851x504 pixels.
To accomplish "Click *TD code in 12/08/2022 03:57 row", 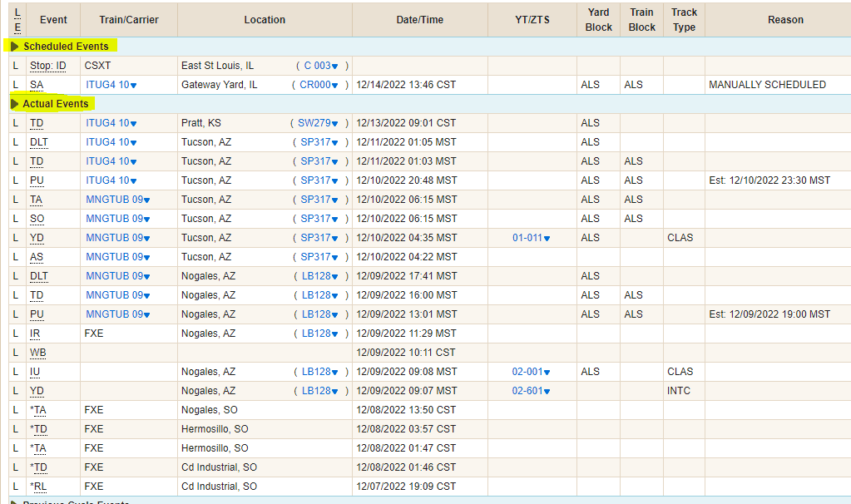I will [38, 429].
